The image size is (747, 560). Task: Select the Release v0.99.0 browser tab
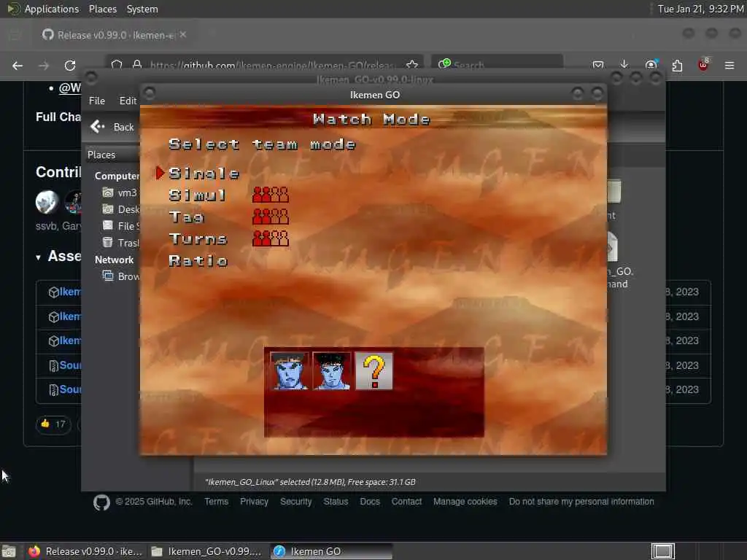tap(115, 35)
